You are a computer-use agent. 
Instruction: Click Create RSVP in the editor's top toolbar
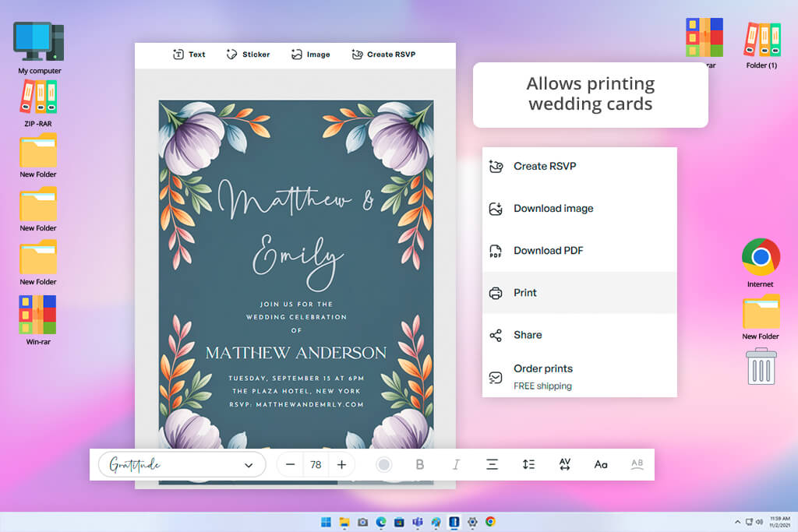(x=383, y=55)
